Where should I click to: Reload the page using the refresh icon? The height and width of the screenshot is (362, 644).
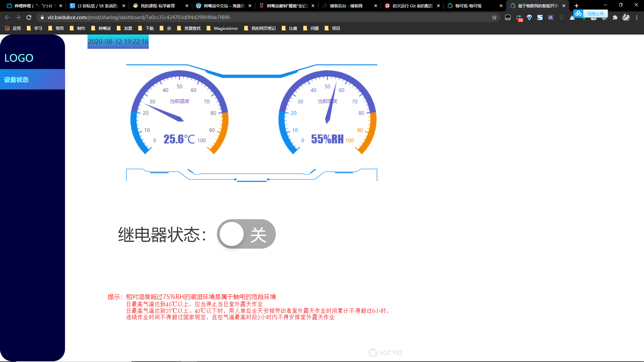point(29,17)
